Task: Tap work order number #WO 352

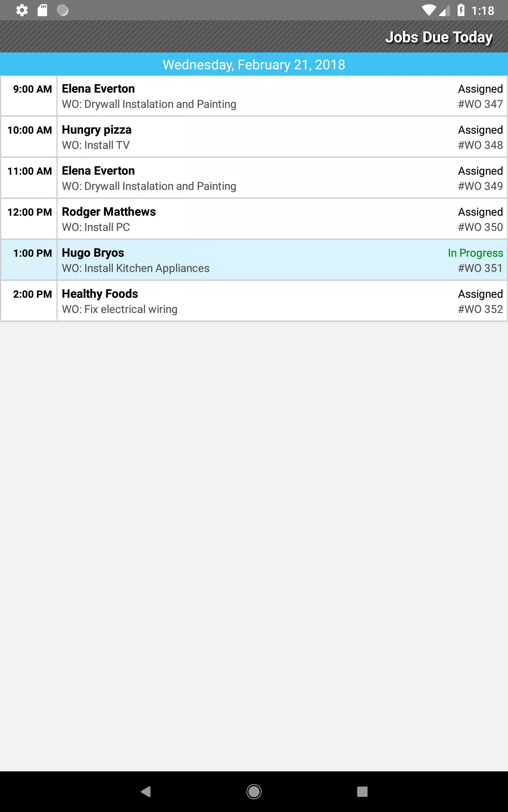Action: pyautogui.click(x=480, y=309)
